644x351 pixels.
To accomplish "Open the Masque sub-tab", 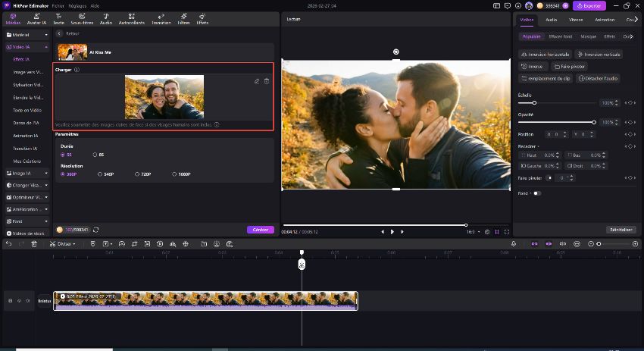I will (x=588, y=36).
